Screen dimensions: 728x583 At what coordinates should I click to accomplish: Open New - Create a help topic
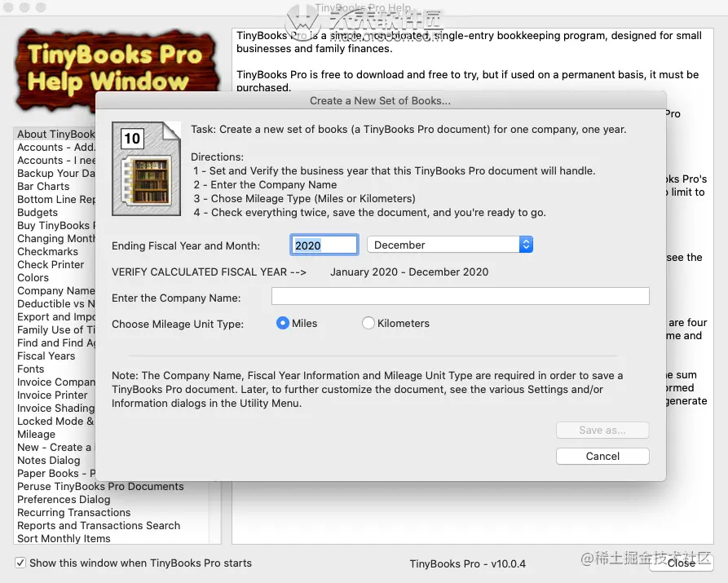pos(55,447)
